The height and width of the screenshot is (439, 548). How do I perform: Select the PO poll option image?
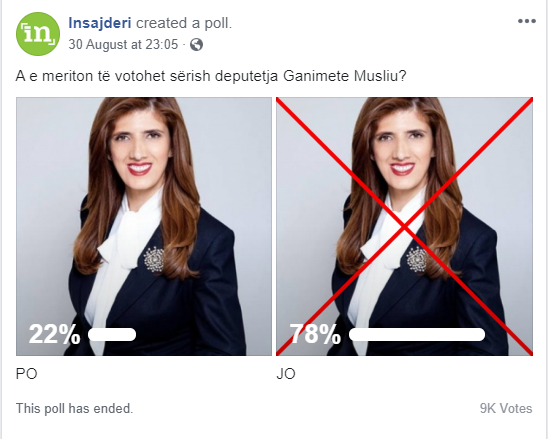coord(144,226)
